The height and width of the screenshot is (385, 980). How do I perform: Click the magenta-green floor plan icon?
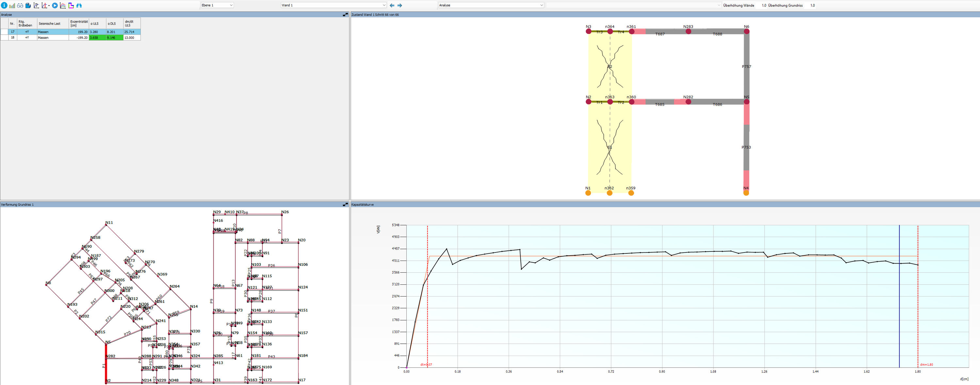coord(71,5)
